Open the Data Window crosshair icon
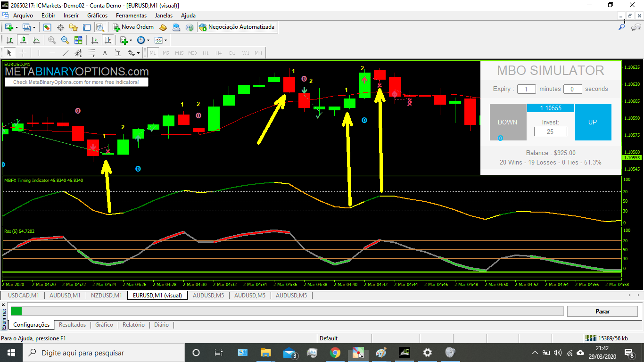 point(60,27)
